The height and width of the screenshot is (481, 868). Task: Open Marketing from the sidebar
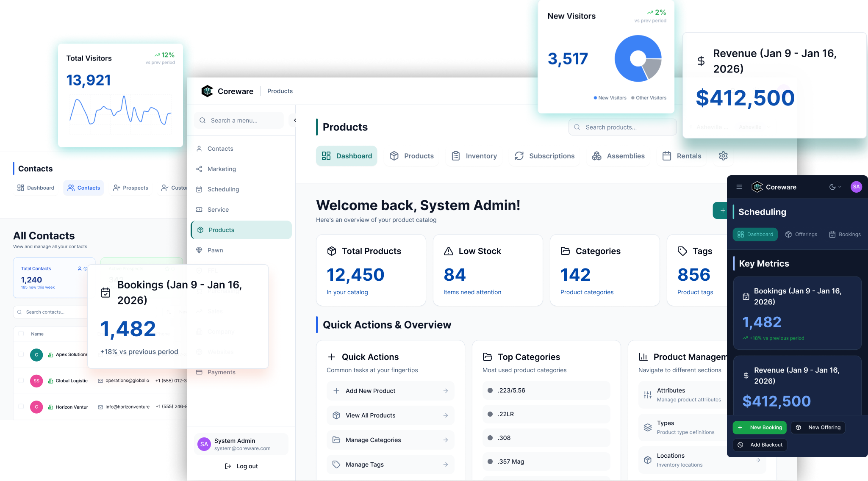point(222,169)
